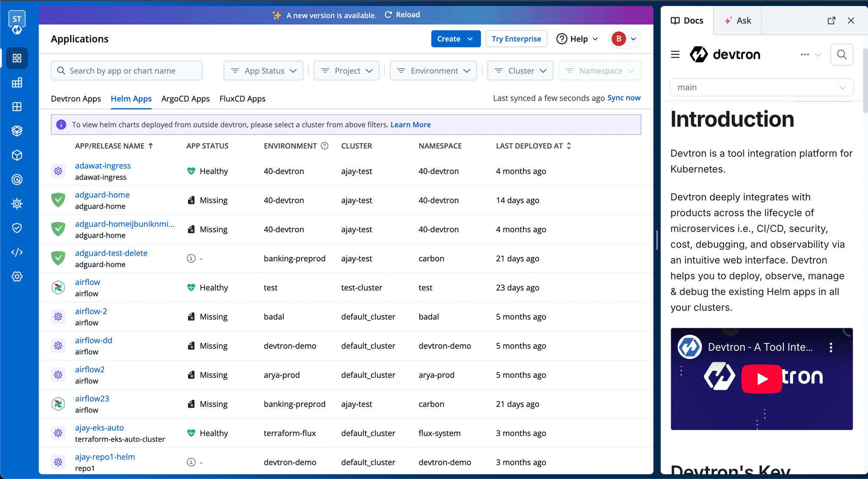Open docs in new window icon
The height and width of the screenshot is (479, 868).
pos(832,20)
